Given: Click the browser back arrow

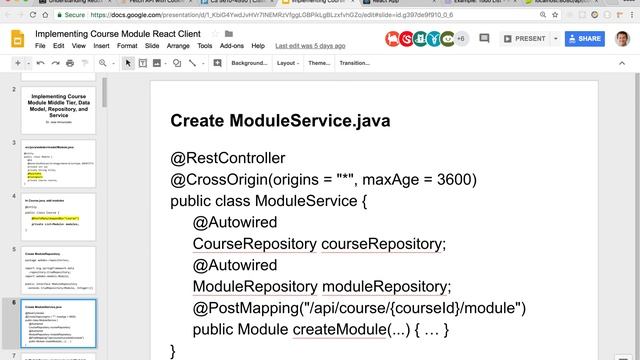Looking at the screenshot, I should coord(8,15).
